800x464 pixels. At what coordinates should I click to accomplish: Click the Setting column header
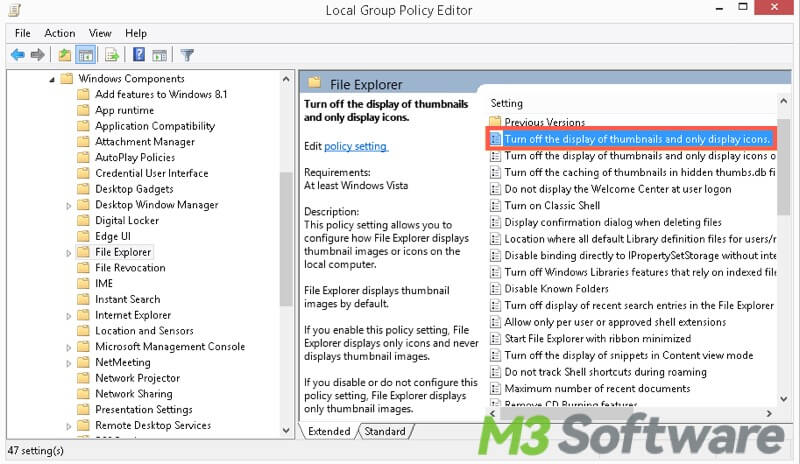[507, 103]
